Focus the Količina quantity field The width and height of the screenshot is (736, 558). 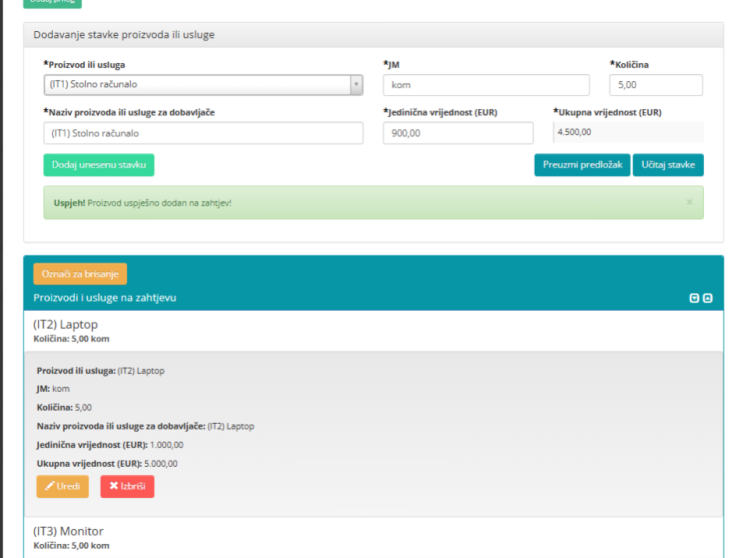pos(655,85)
